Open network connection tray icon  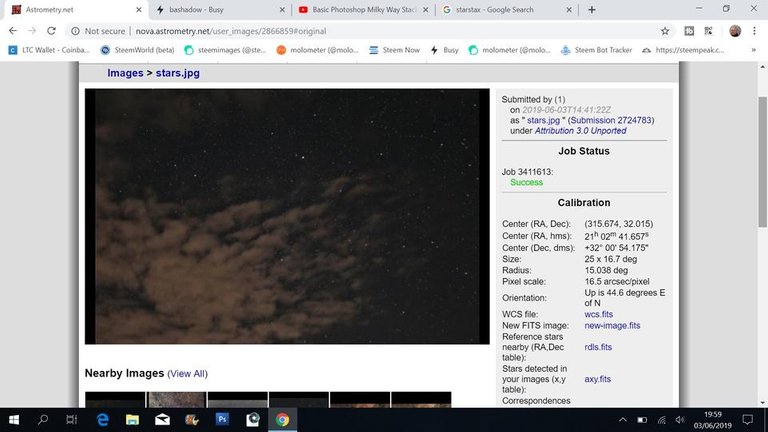[661, 420]
